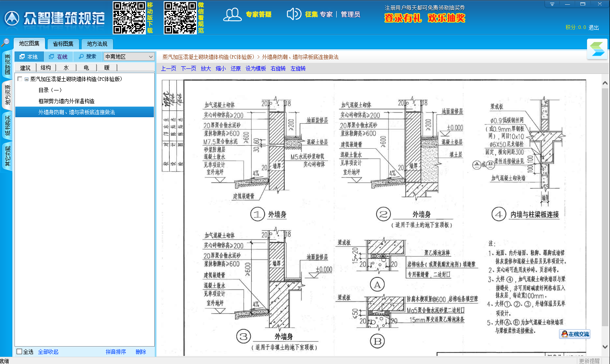The height and width of the screenshot is (364, 610).
Task: Switch to 地区图集 tab
Action: (29, 43)
